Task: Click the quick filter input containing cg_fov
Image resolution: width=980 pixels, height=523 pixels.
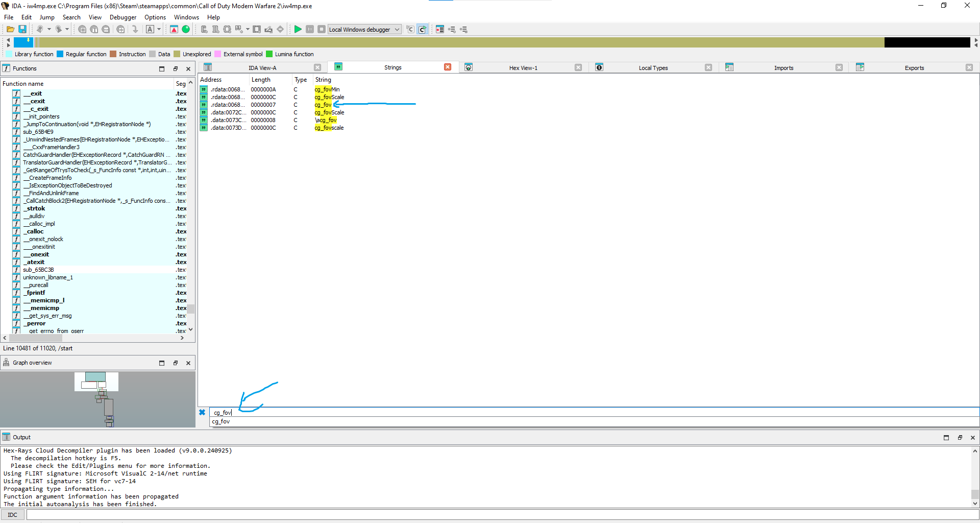Action: pyautogui.click(x=594, y=412)
